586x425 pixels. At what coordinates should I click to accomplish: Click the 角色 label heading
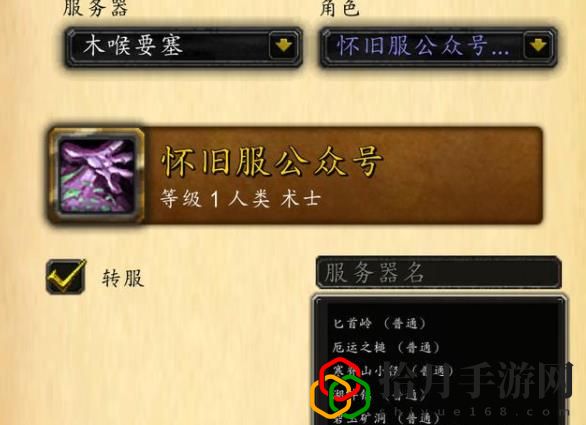pyautogui.click(x=340, y=8)
